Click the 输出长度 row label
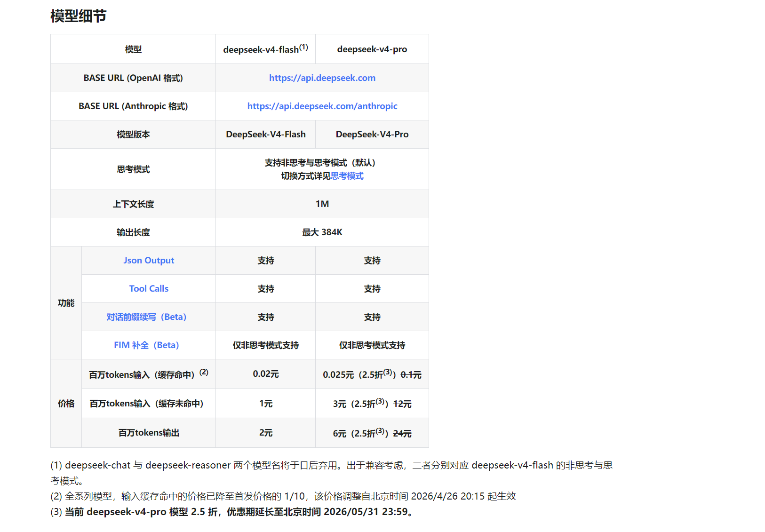765x532 pixels. click(x=133, y=232)
